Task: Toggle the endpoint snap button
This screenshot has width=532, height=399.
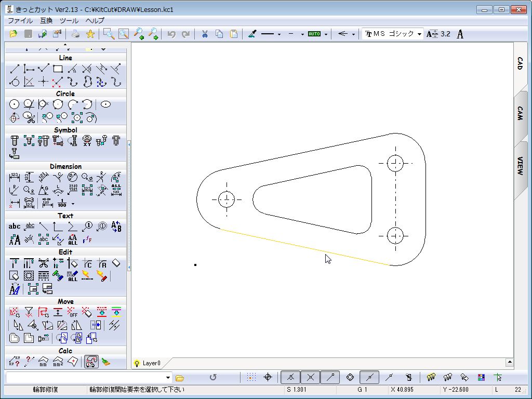Action: pos(330,377)
